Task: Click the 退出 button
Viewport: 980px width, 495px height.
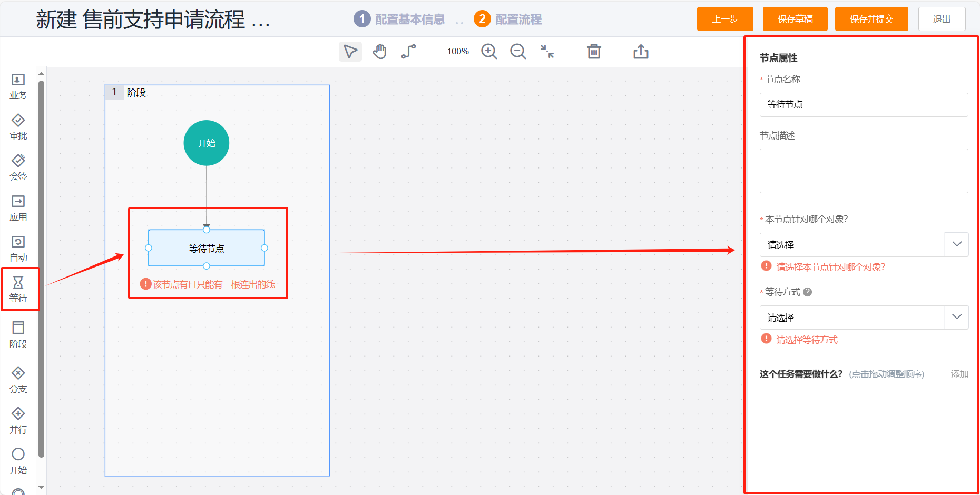Action: click(x=942, y=19)
